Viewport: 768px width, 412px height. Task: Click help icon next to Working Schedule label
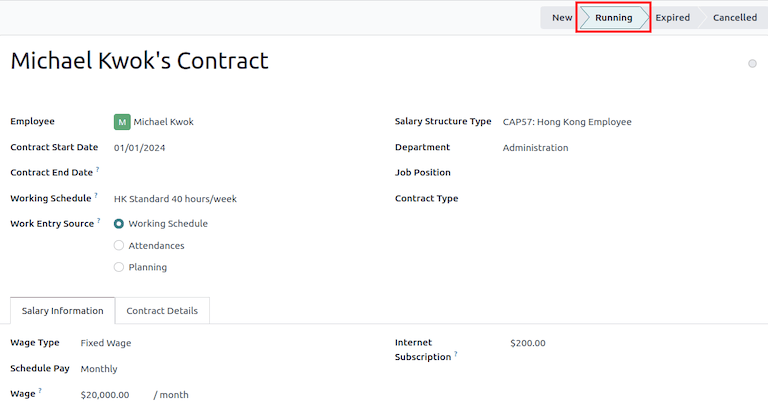97,196
